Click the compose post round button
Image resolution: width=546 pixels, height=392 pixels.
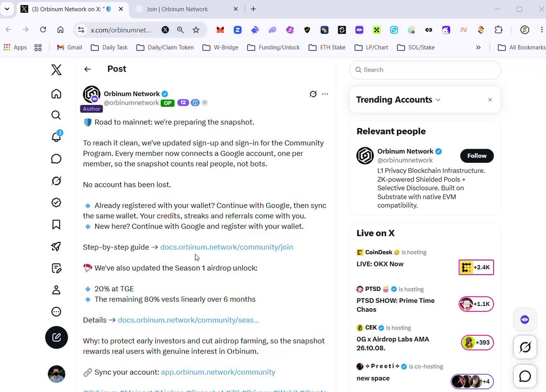point(56,337)
